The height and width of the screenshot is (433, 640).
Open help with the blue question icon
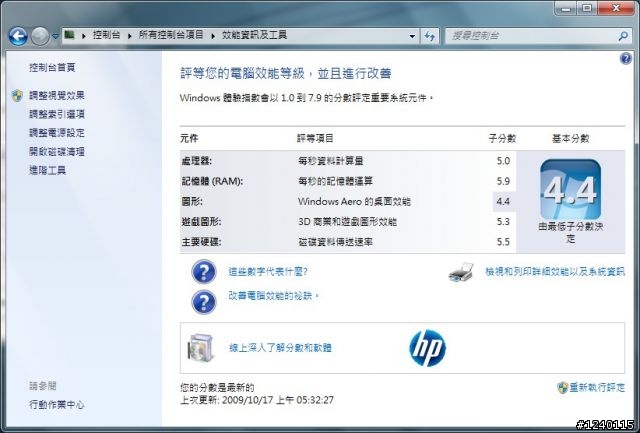click(x=625, y=59)
